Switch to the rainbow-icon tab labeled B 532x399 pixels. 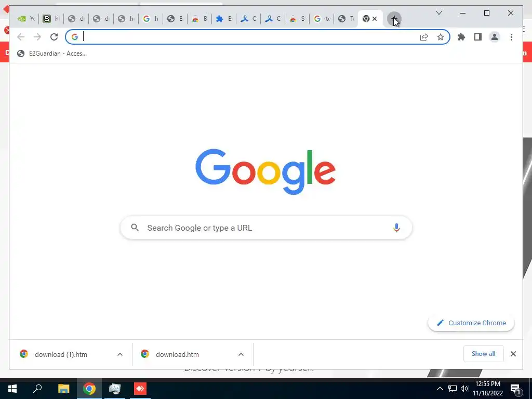pos(199,19)
